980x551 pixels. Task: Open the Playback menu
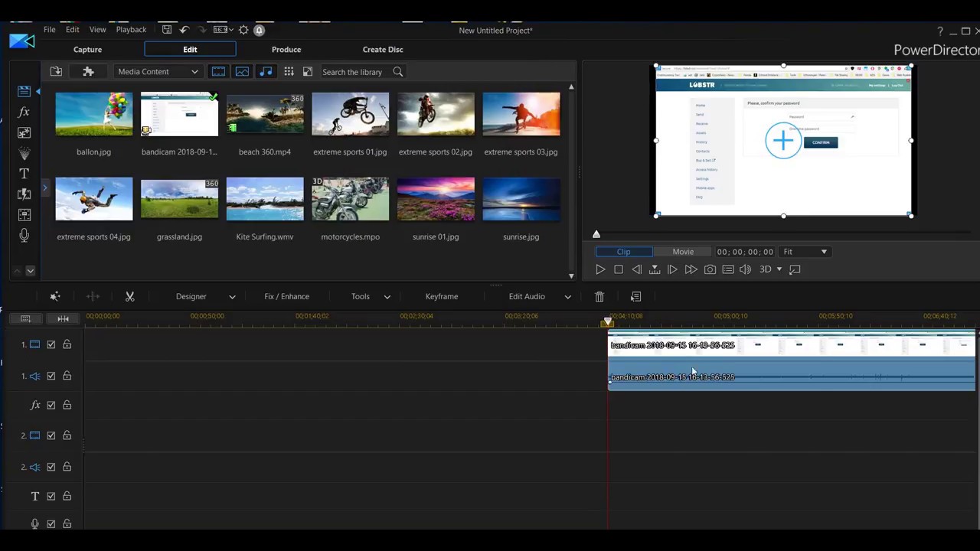(131, 30)
